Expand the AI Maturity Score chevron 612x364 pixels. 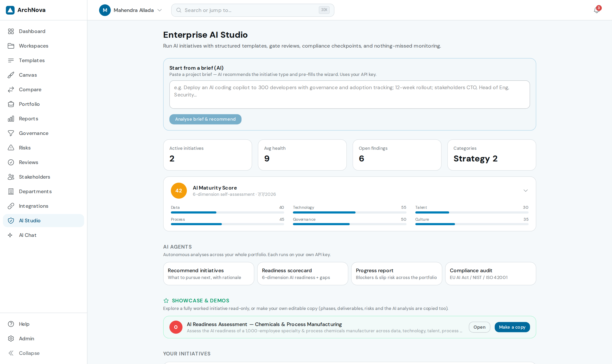click(x=526, y=191)
